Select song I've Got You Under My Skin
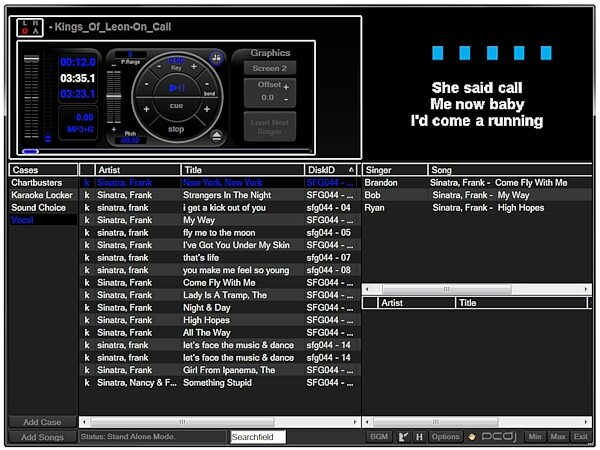Viewport: 600px width, 450px height. click(x=220, y=245)
